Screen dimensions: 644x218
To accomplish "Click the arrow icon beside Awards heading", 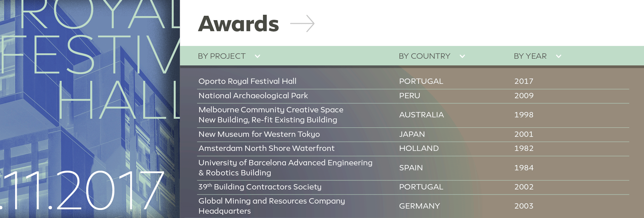I will [302, 24].
